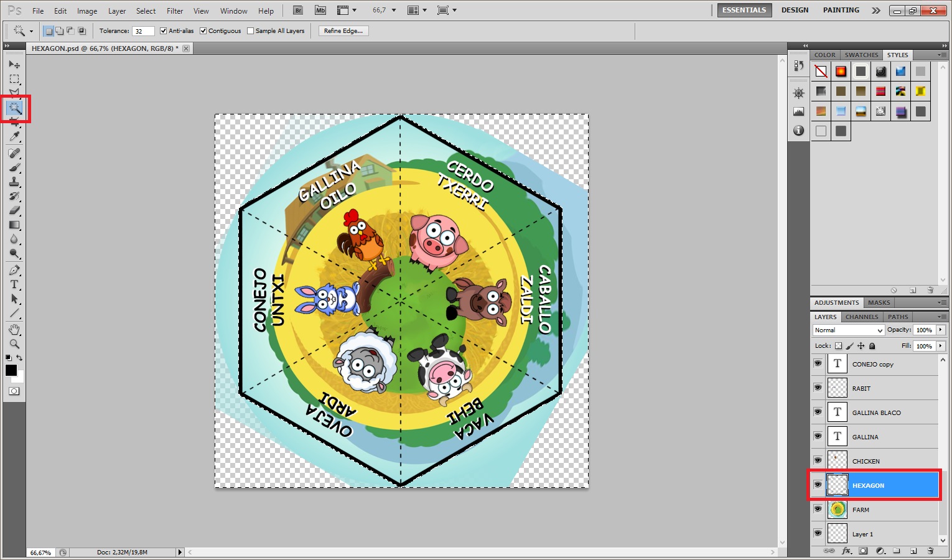Toggle Quick Mask mode
Screen dimensions: 952x560
point(14,391)
